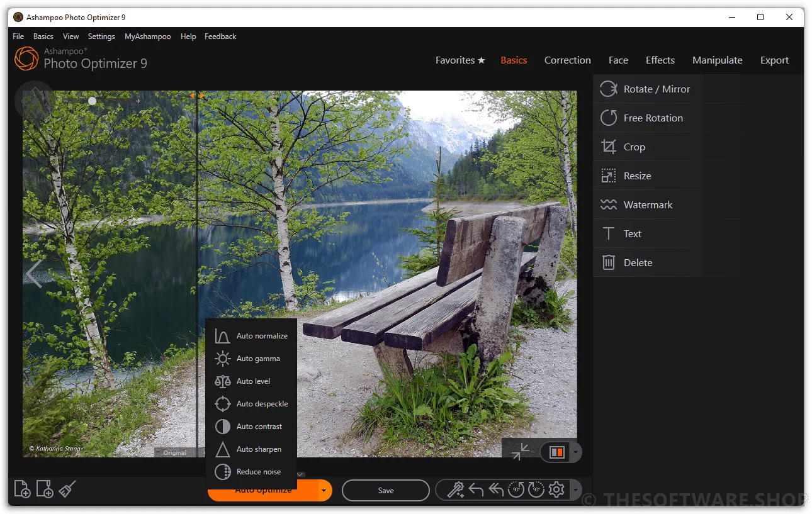Open the Resize tool
The width and height of the screenshot is (812, 514).
click(x=648, y=176)
